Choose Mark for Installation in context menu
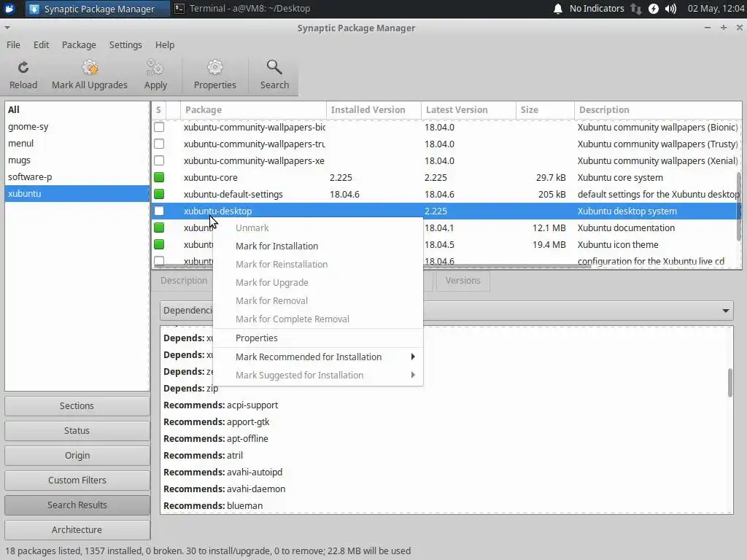 [318, 246]
